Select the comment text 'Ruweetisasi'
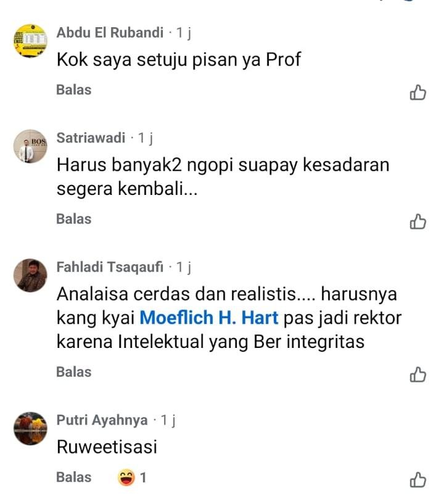The height and width of the screenshot is (504, 444). [x=107, y=447]
